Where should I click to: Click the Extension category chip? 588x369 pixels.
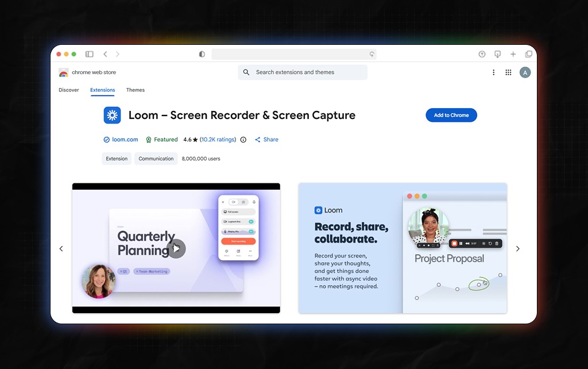(x=117, y=159)
